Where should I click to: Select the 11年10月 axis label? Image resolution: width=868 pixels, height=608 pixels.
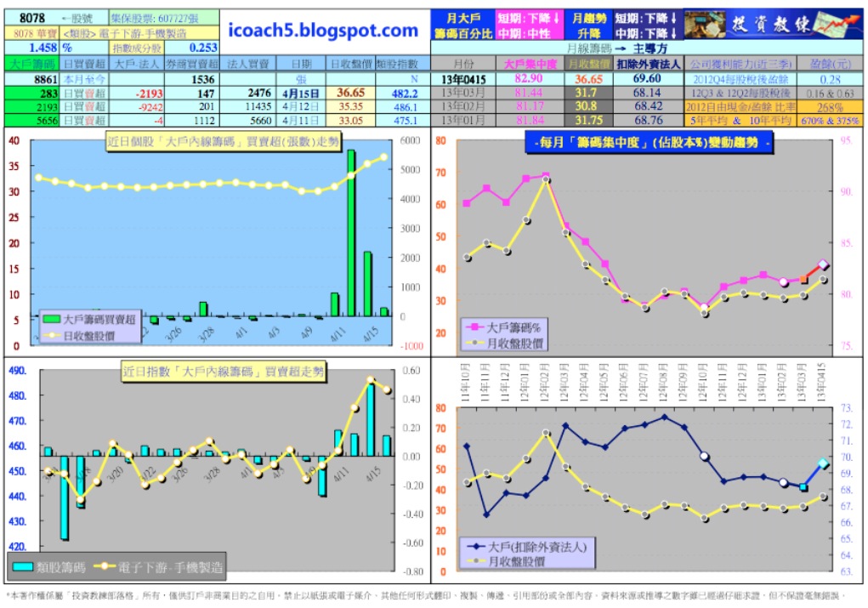(466, 383)
